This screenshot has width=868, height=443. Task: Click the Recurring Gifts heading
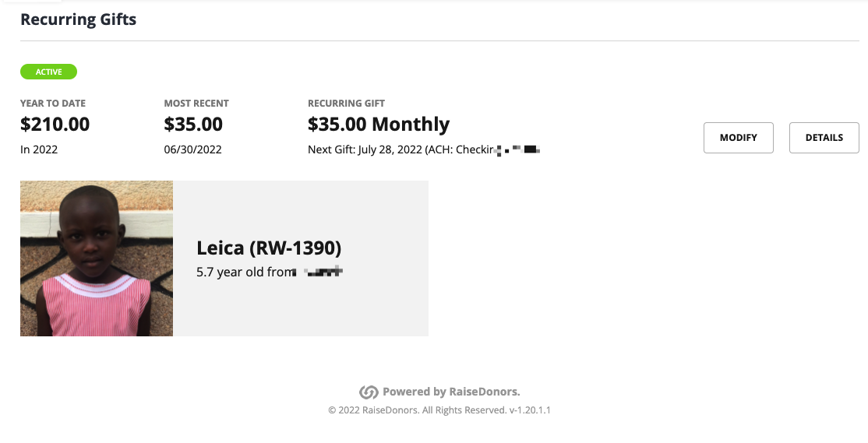(x=78, y=19)
